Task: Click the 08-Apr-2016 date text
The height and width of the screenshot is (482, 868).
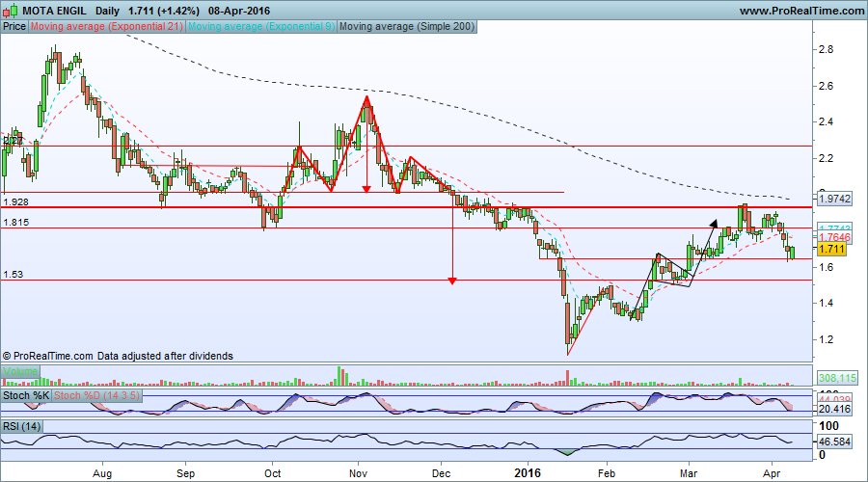Action: (239, 11)
